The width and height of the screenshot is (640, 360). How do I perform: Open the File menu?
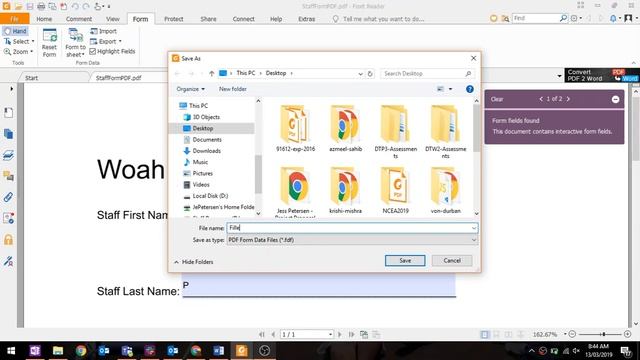14,19
